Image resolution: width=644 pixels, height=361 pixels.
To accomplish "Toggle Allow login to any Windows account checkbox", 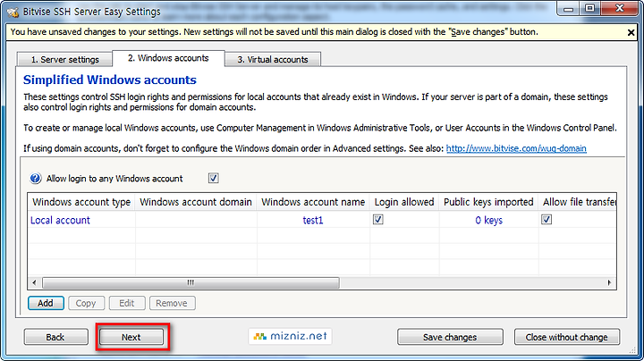I will coord(213,178).
